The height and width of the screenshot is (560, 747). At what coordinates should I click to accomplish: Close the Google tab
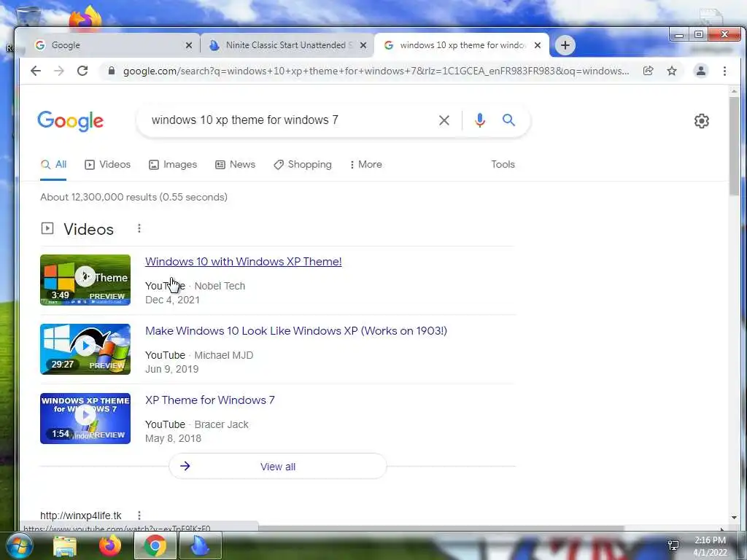tap(189, 45)
